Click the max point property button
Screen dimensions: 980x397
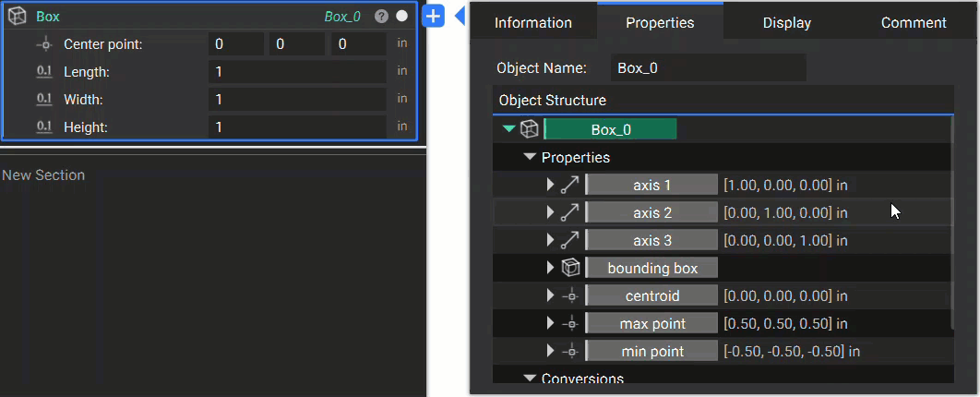[x=651, y=324]
